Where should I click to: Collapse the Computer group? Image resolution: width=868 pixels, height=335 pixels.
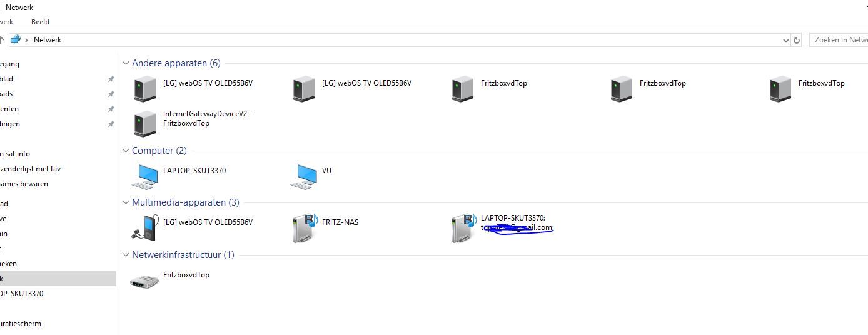(126, 151)
